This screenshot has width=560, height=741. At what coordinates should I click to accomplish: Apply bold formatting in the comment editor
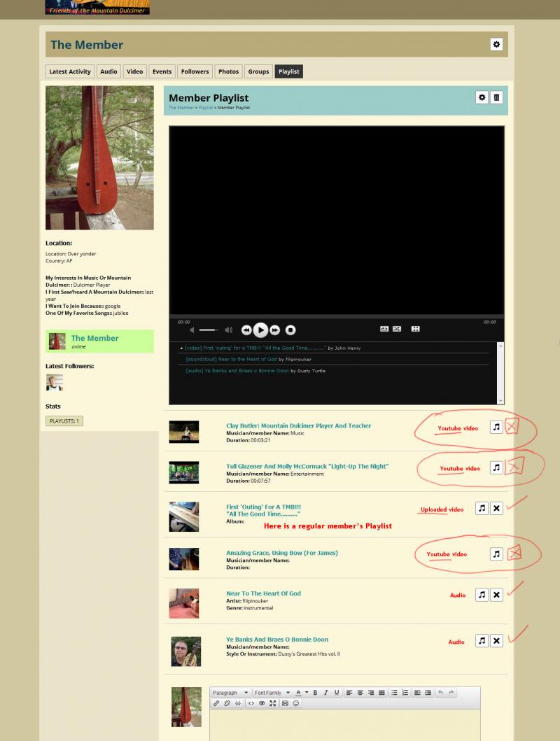click(x=315, y=693)
